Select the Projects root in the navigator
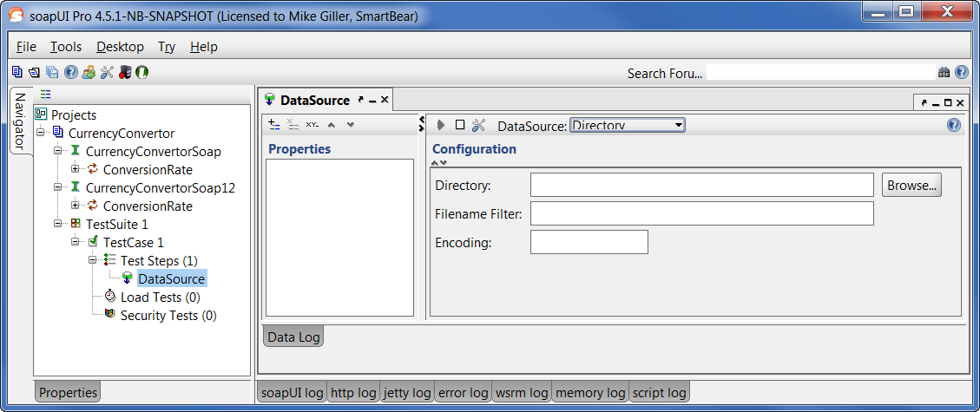 (x=73, y=114)
